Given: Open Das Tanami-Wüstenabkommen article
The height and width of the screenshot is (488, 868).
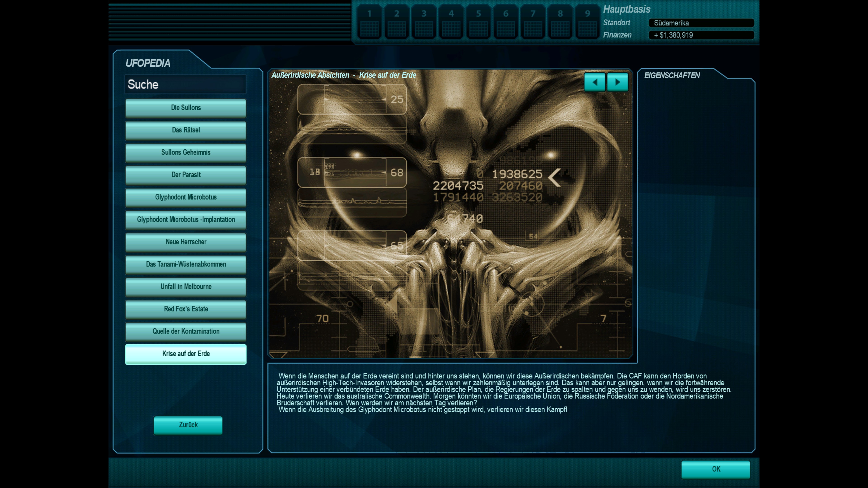Looking at the screenshot, I should (x=186, y=264).
